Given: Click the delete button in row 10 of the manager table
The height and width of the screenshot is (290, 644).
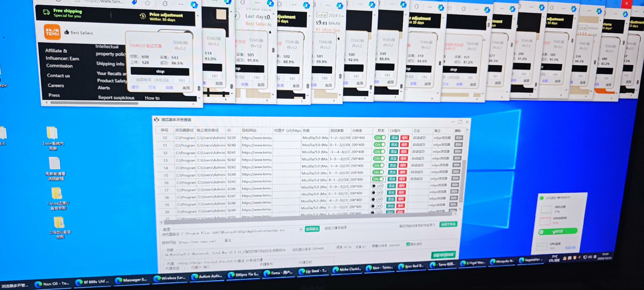Looking at the screenshot, I should click(x=459, y=138).
